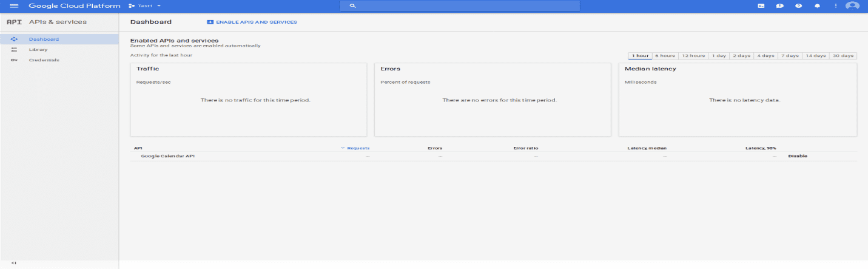This screenshot has height=269, width=868.
Task: Open the hamburger navigation menu
Action: click(x=14, y=5)
